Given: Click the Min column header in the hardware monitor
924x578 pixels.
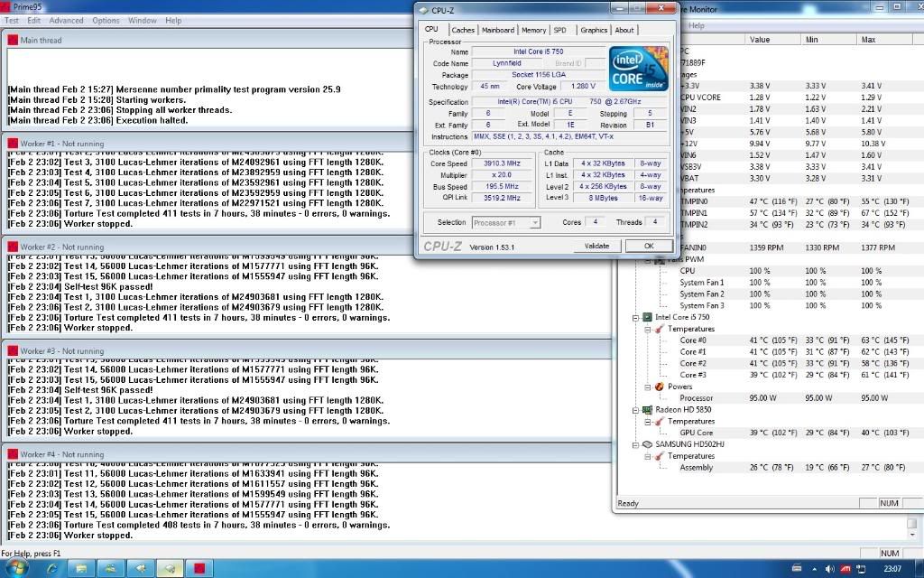Looking at the screenshot, I should pos(828,40).
